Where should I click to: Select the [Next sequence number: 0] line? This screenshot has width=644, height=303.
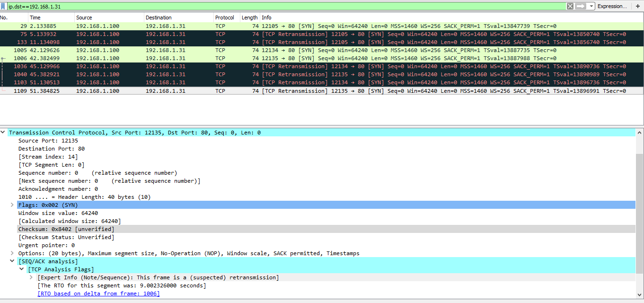(109, 181)
